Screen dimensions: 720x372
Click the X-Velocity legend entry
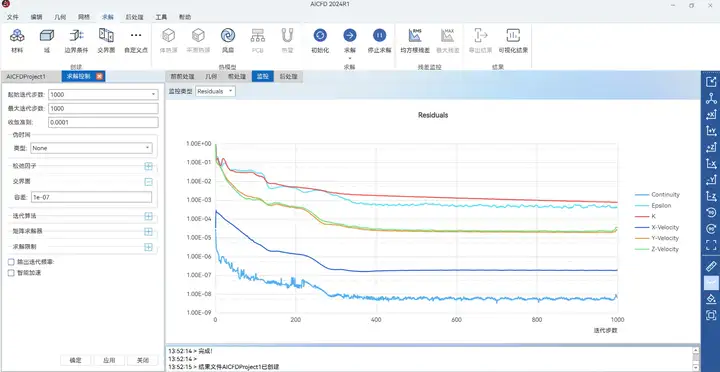pos(658,227)
